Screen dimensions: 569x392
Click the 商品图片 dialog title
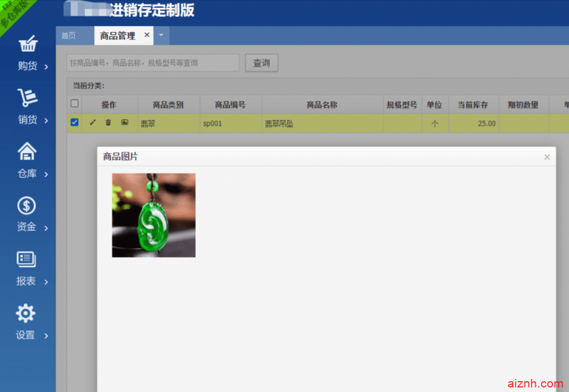pos(121,156)
